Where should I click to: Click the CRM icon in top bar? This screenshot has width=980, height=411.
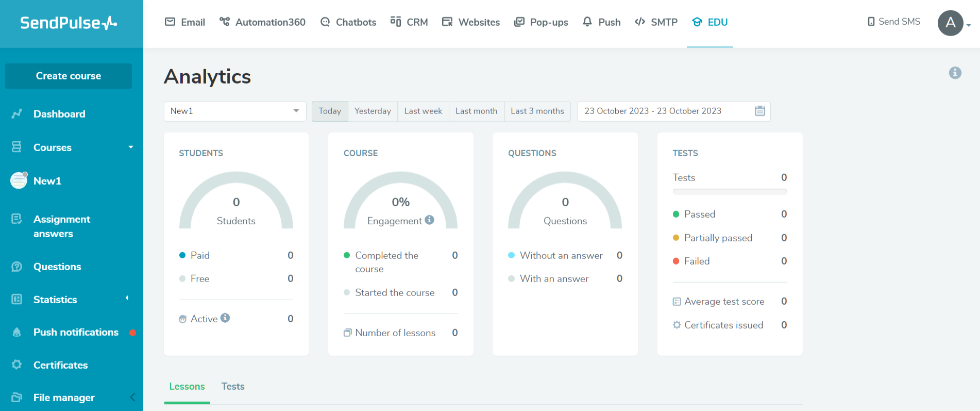(x=396, y=22)
